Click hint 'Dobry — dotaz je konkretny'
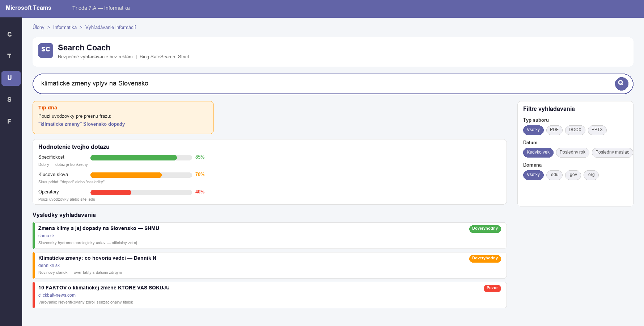Viewport: 644px width, 326px height. [63, 164]
